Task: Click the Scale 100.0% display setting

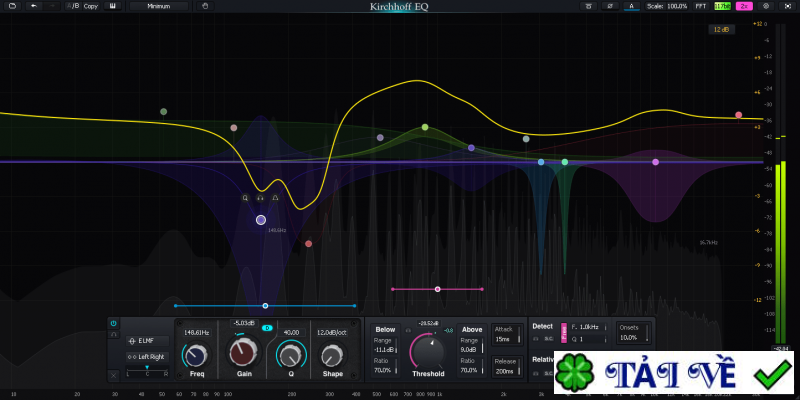Action: point(667,6)
